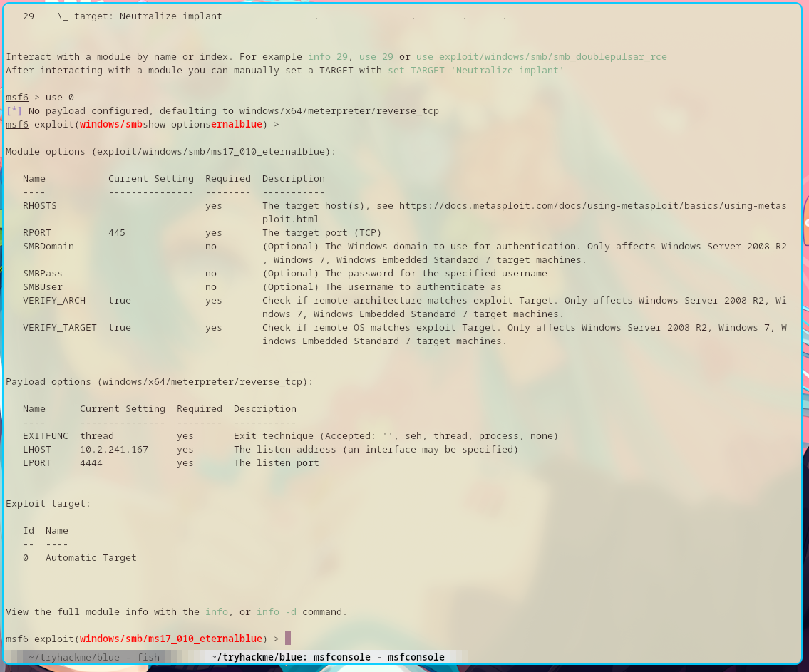Click the 445 port value
The height and width of the screenshot is (672, 809).
[x=117, y=232]
